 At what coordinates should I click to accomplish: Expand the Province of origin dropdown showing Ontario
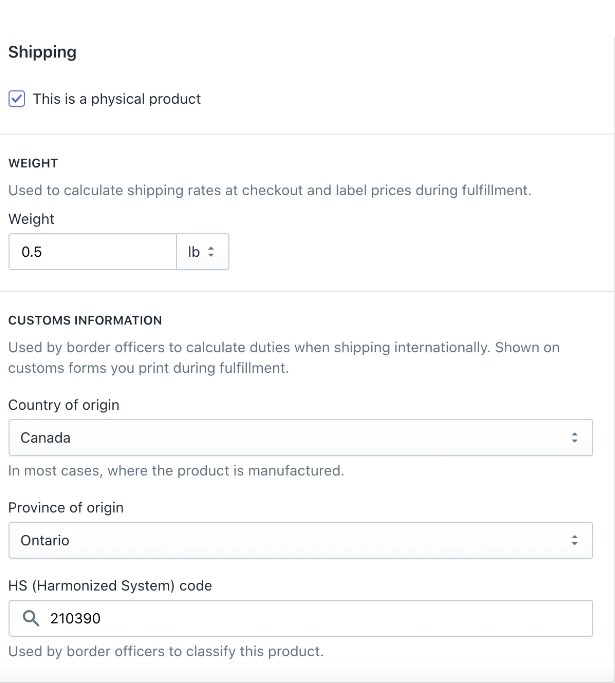(301, 541)
